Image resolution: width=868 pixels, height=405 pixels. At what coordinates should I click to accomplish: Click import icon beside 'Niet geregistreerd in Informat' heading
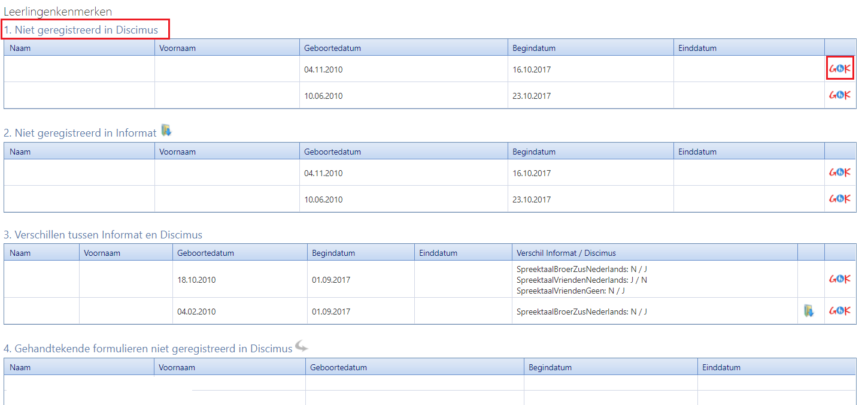[x=166, y=131]
